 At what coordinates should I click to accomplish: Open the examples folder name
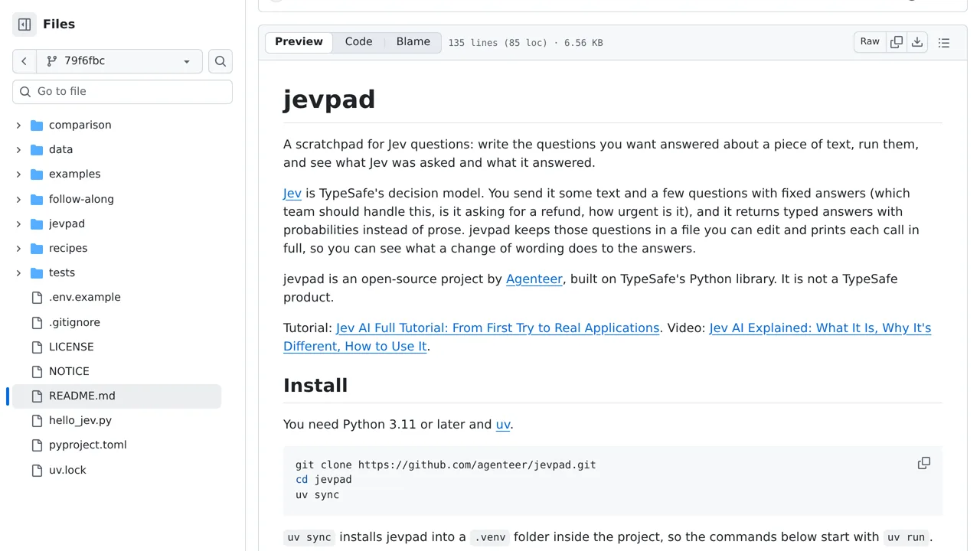click(x=74, y=174)
